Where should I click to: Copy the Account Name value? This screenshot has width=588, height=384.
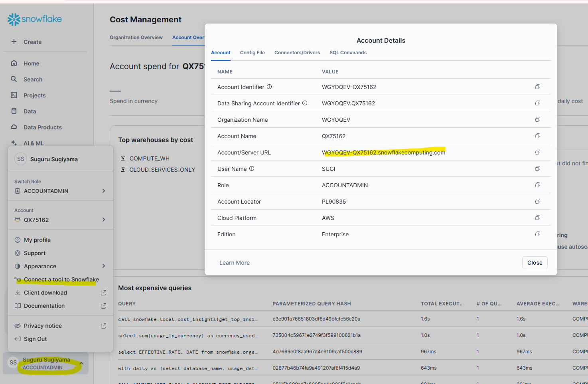coord(537,136)
